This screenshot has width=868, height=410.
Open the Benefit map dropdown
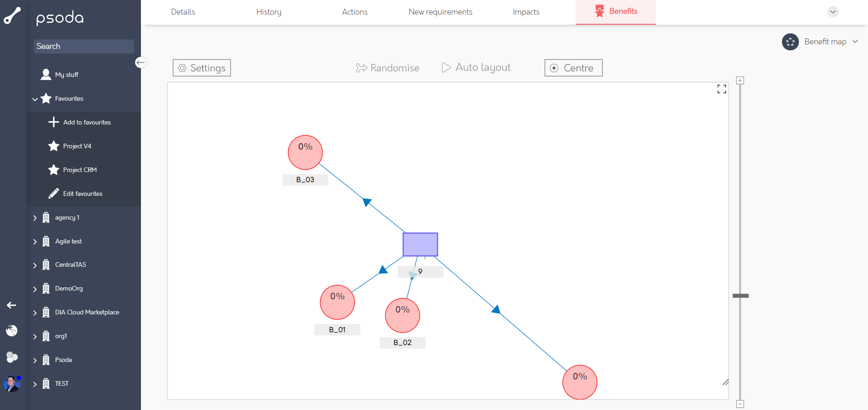(x=821, y=42)
